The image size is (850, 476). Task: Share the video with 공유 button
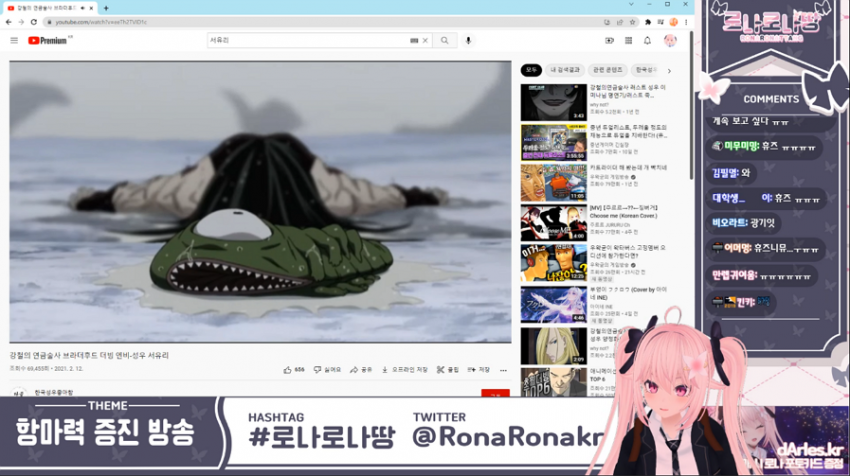pos(361,370)
